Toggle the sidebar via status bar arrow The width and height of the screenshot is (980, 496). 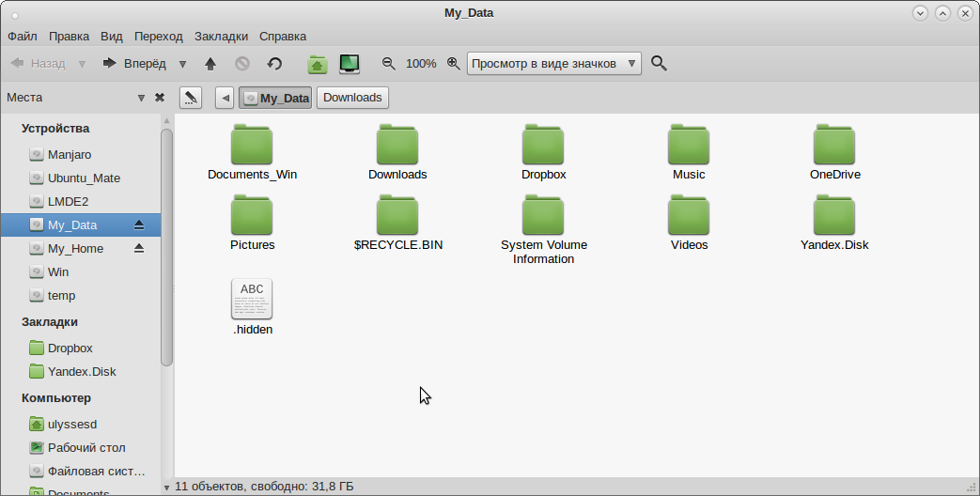(167, 488)
